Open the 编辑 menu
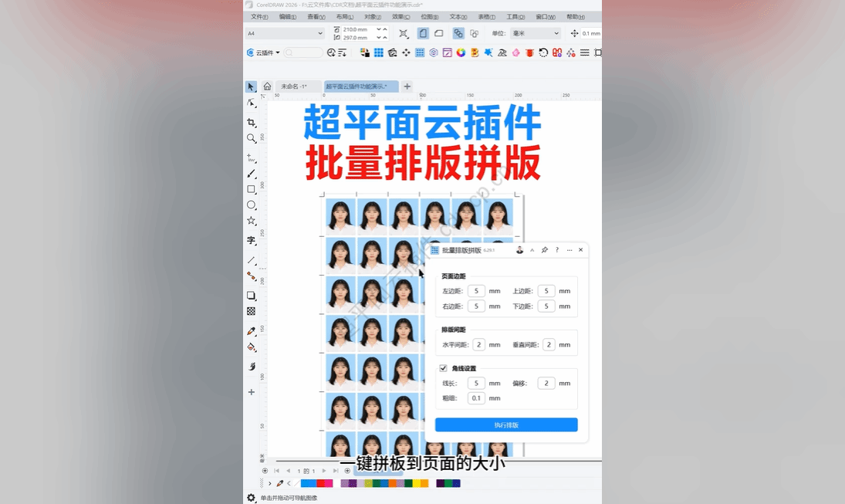The image size is (845, 504). click(288, 17)
